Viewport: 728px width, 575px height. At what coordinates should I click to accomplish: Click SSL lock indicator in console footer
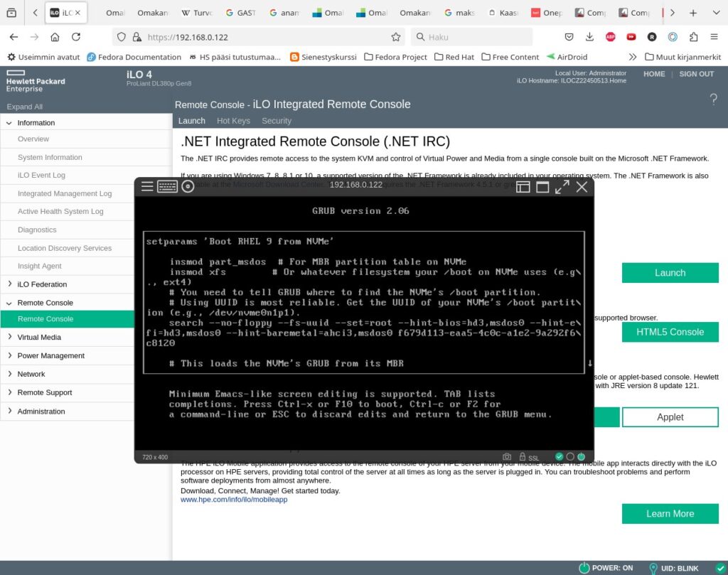pos(529,457)
